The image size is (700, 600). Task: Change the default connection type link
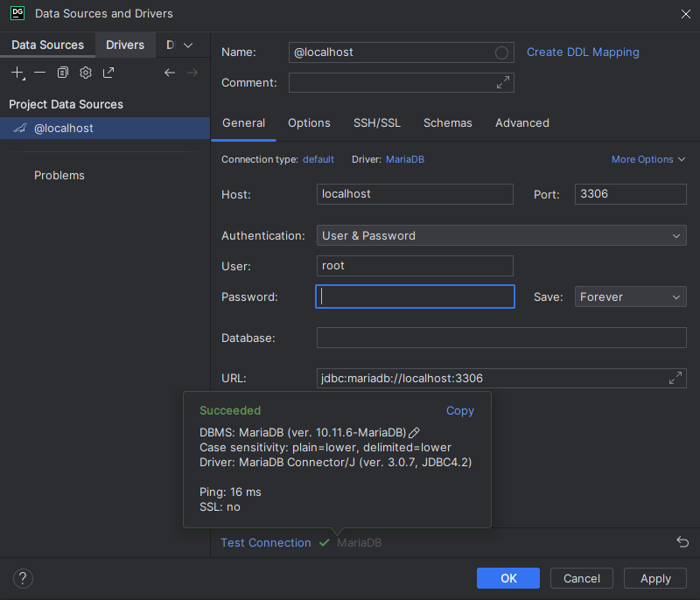point(318,159)
